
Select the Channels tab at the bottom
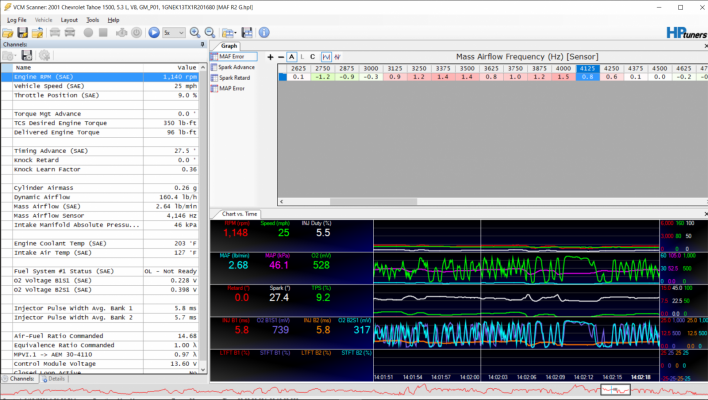[x=19, y=379]
